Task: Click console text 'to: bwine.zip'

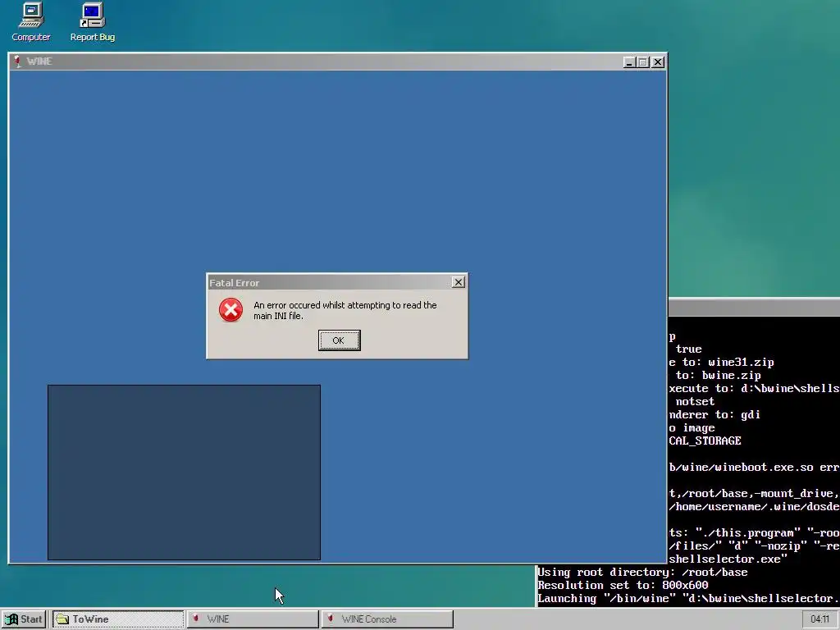Action: (x=718, y=376)
